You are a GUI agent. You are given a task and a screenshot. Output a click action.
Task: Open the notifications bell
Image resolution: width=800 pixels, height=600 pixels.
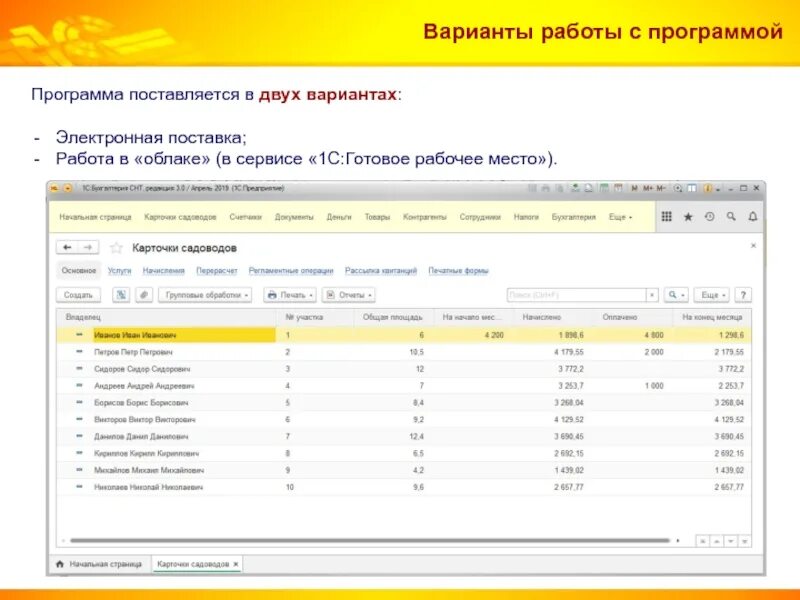pyautogui.click(x=752, y=216)
